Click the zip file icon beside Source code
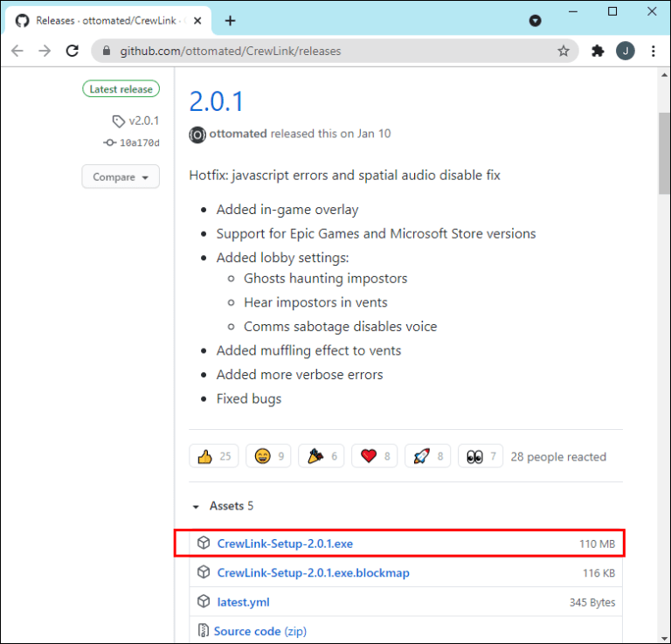The image size is (671, 644). click(x=204, y=631)
